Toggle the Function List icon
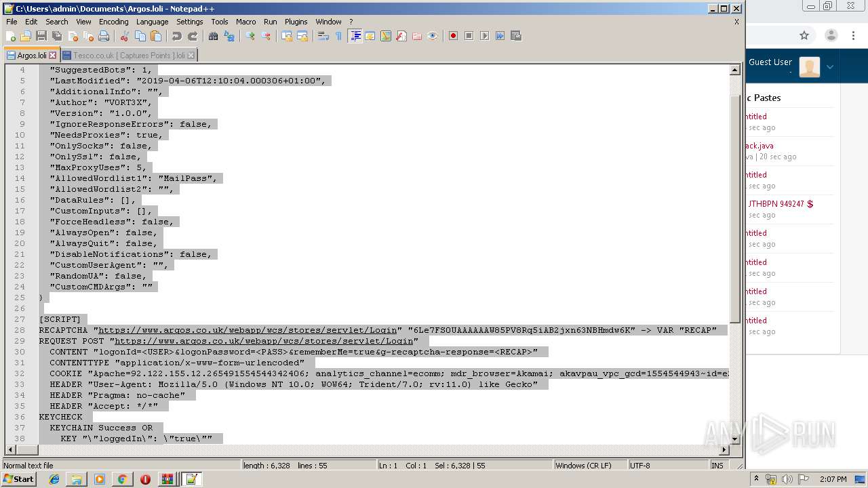The width and height of the screenshot is (868, 488). 401,36
